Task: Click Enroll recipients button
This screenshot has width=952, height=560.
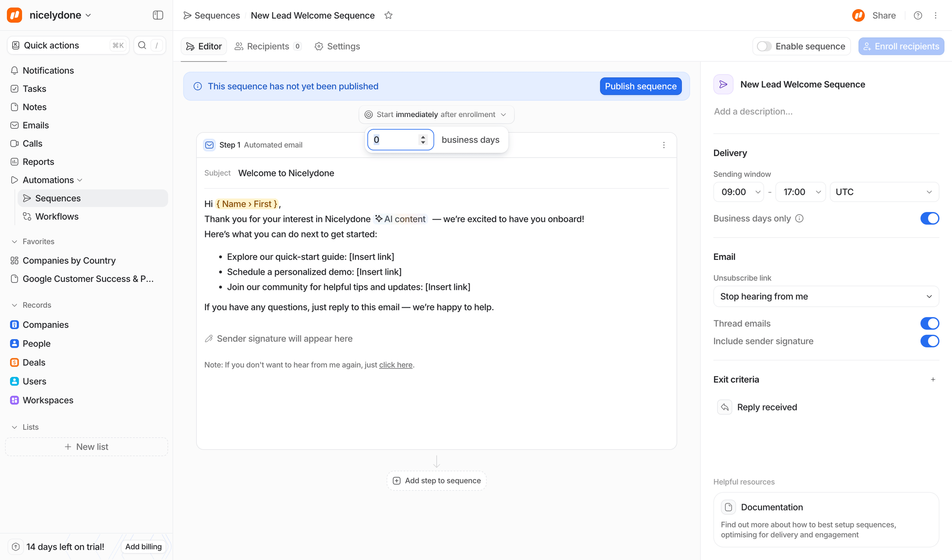Action: point(901,46)
